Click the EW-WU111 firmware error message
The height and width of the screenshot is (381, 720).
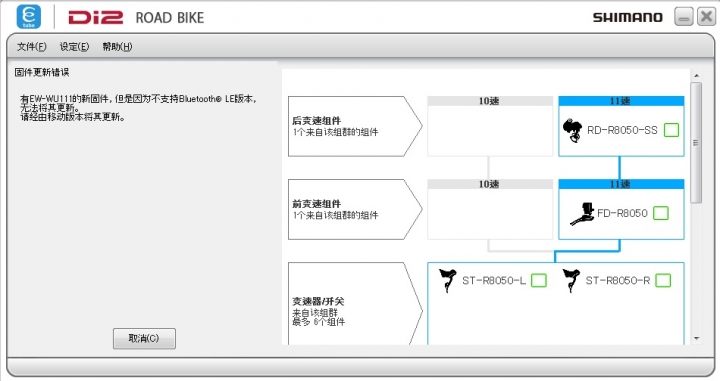pyautogui.click(x=139, y=108)
